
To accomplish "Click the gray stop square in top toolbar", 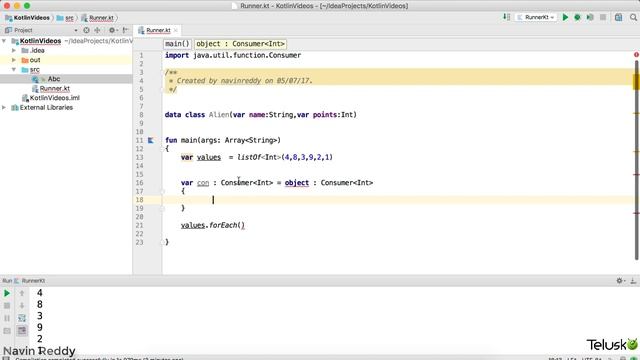I will point(603,18).
